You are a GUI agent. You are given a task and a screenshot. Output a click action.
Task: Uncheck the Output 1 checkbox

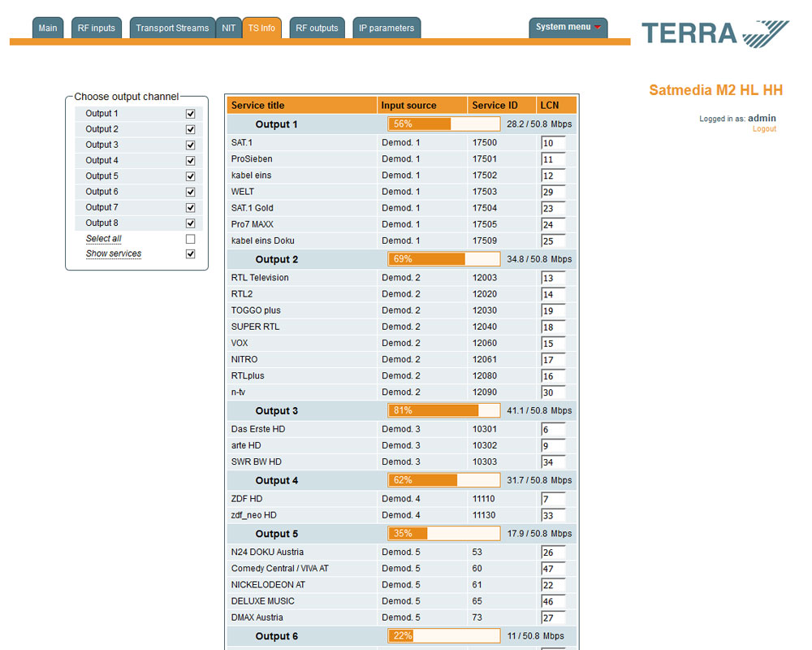(190, 115)
